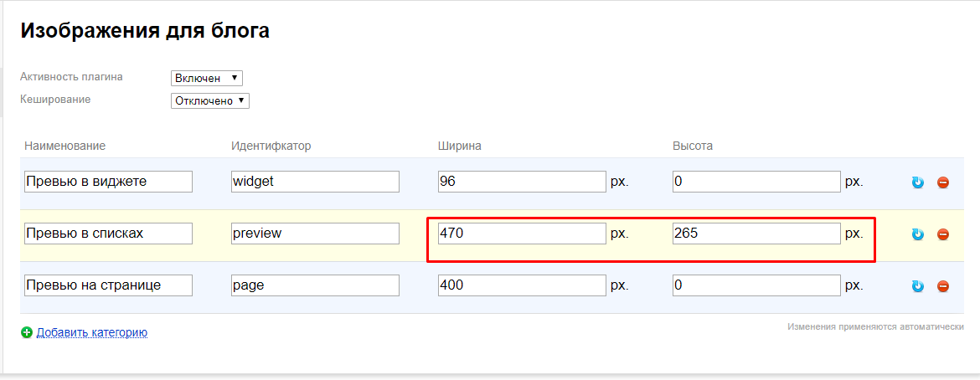Open the plugin activity dropdown
The image size is (980, 380).
[x=206, y=78]
